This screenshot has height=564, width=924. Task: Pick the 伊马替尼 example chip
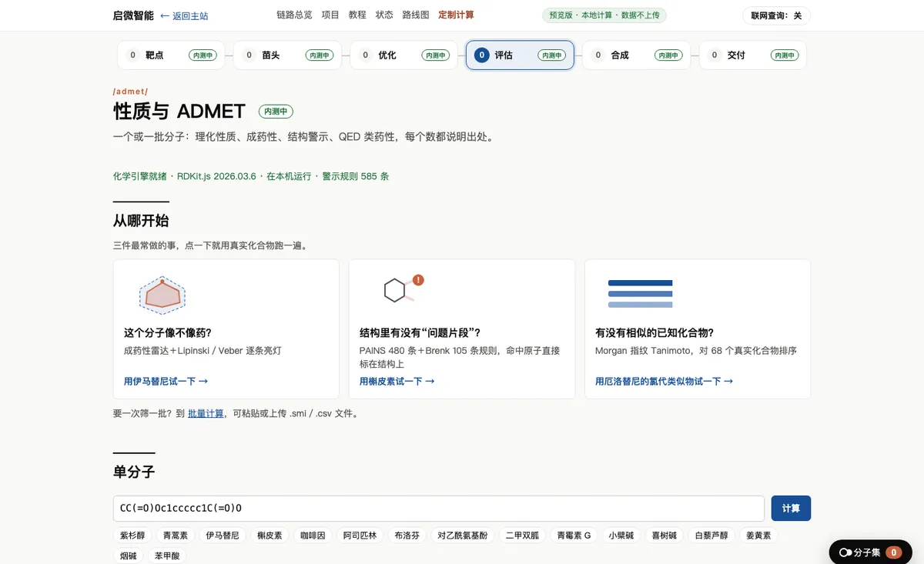(223, 536)
